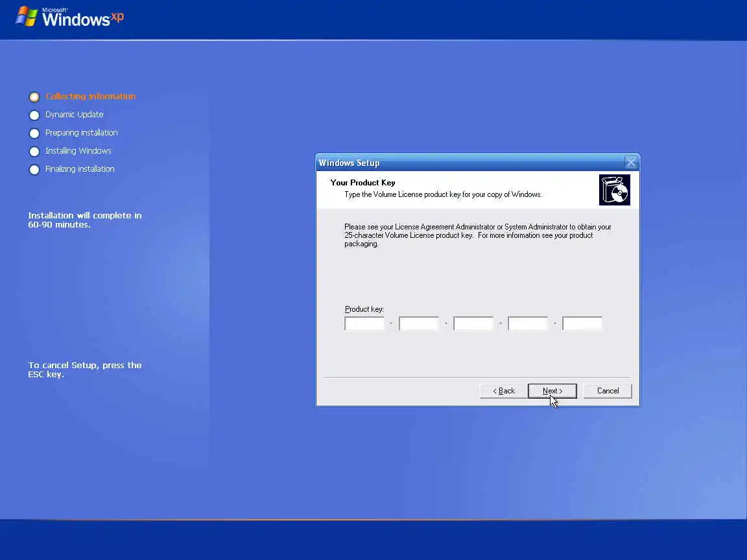
Task: Focus the fourth product key field
Action: [x=528, y=324]
